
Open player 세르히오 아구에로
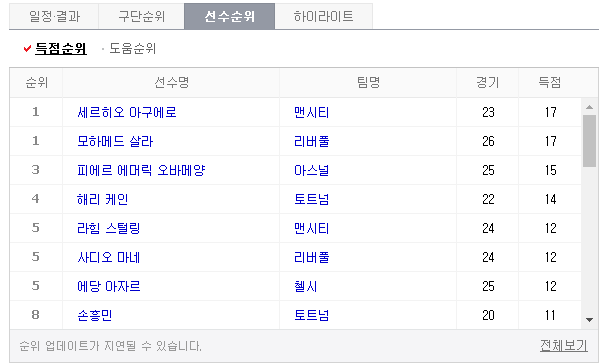click(x=127, y=112)
